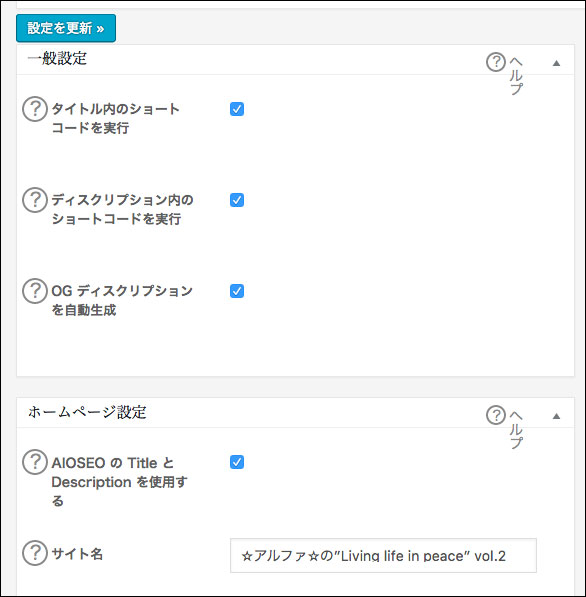
Task: Collapse the ホームページ設定 panel with arrow
Action: point(556,416)
